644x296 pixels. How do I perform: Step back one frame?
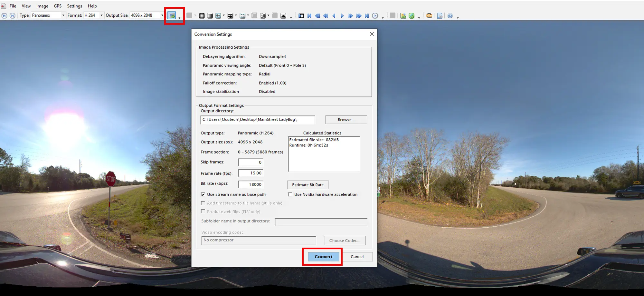(334, 15)
